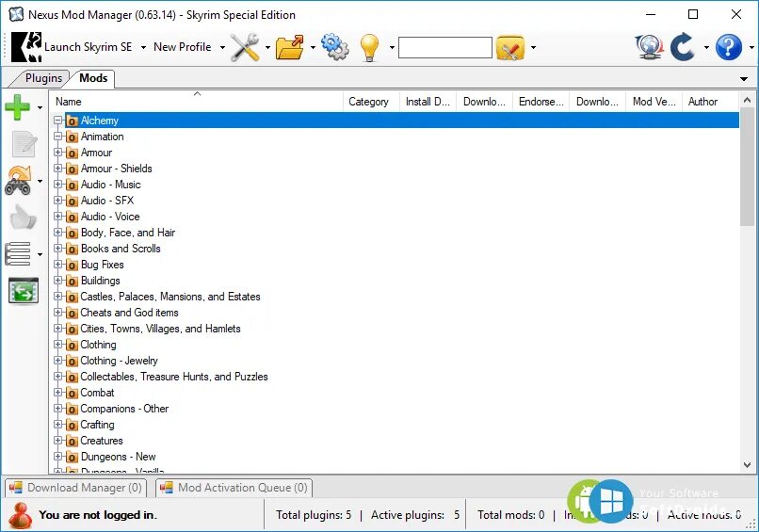Open the game folder icon
Viewport: 759px width, 532px height.
[x=289, y=47]
